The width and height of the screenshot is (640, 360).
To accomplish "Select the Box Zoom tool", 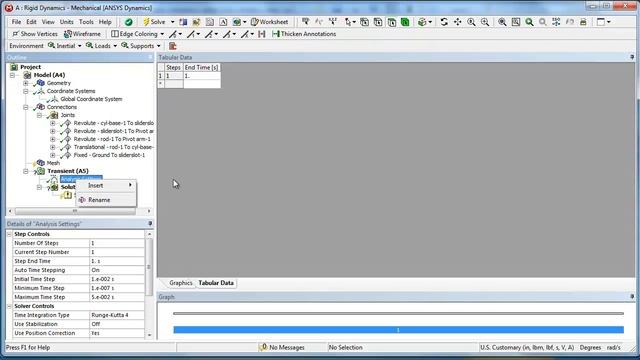I will pyautogui.click(x=485, y=22).
